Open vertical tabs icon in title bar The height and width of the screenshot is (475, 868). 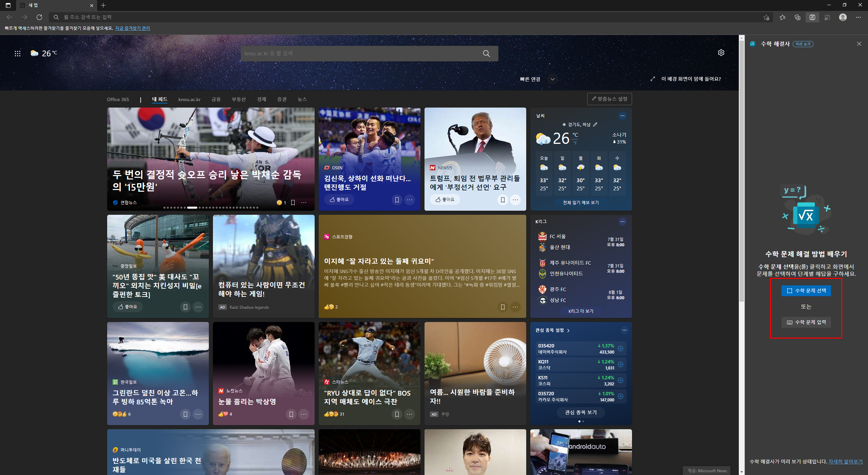8,5
